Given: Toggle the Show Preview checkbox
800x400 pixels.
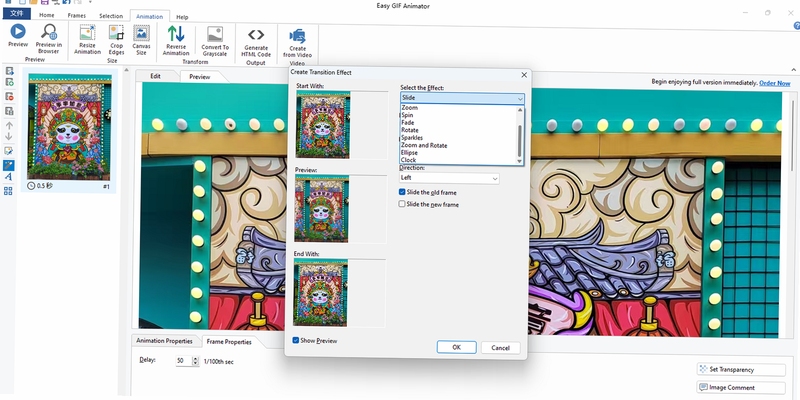Looking at the screenshot, I should [x=296, y=340].
